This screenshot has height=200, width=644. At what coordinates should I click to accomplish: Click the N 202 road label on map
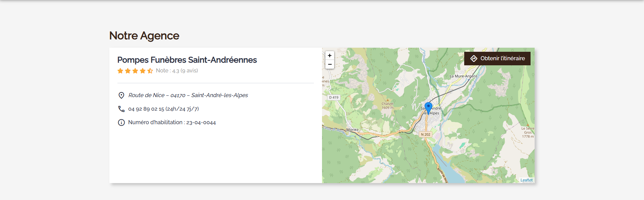pos(426,134)
